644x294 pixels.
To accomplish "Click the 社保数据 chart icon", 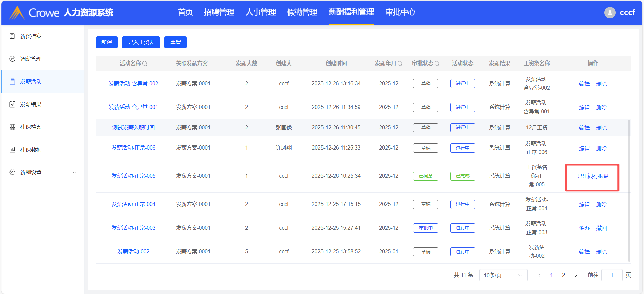I will coord(12,150).
